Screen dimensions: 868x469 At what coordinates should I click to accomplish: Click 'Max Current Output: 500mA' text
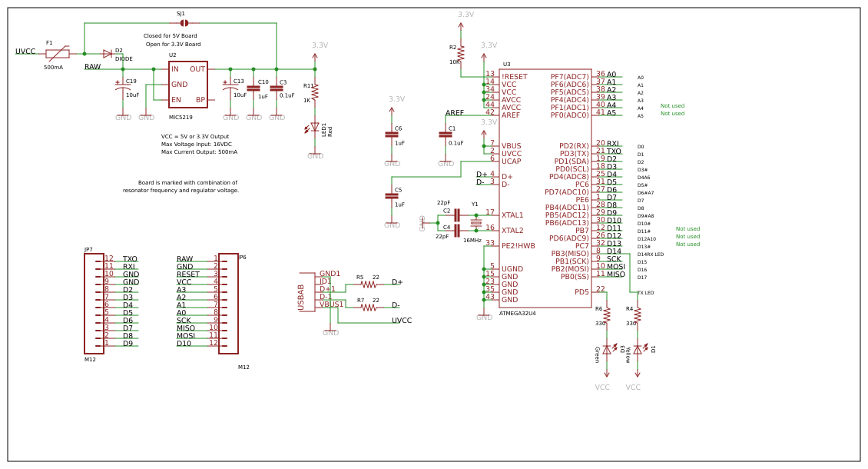199,152
